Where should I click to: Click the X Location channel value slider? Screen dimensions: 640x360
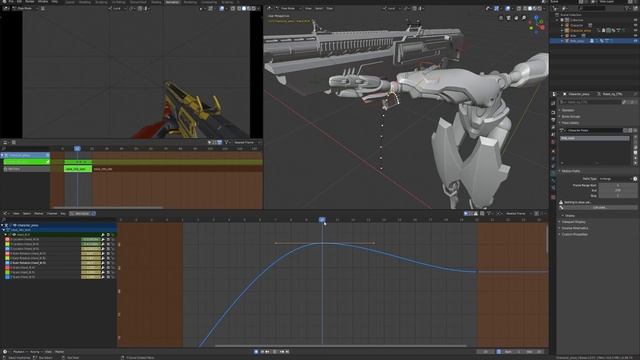tap(91, 240)
